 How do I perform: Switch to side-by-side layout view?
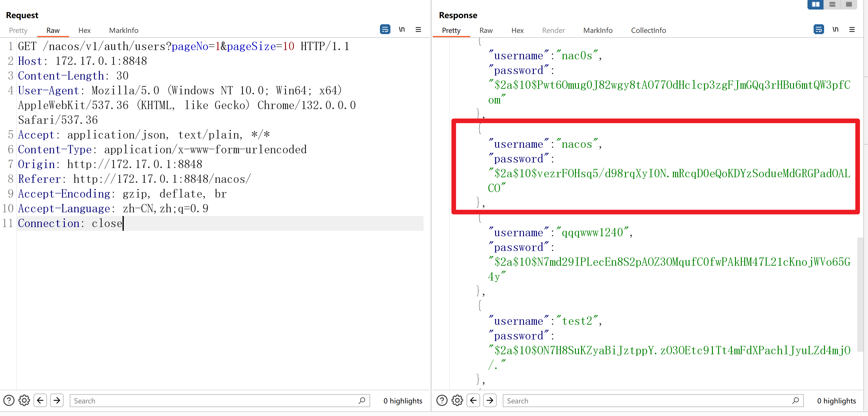pos(816,4)
